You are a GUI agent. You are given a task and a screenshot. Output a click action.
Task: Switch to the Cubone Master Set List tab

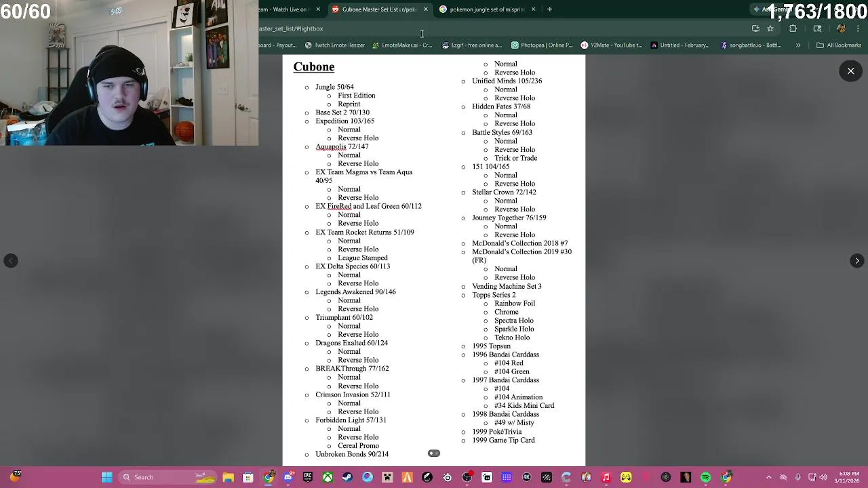[378, 9]
